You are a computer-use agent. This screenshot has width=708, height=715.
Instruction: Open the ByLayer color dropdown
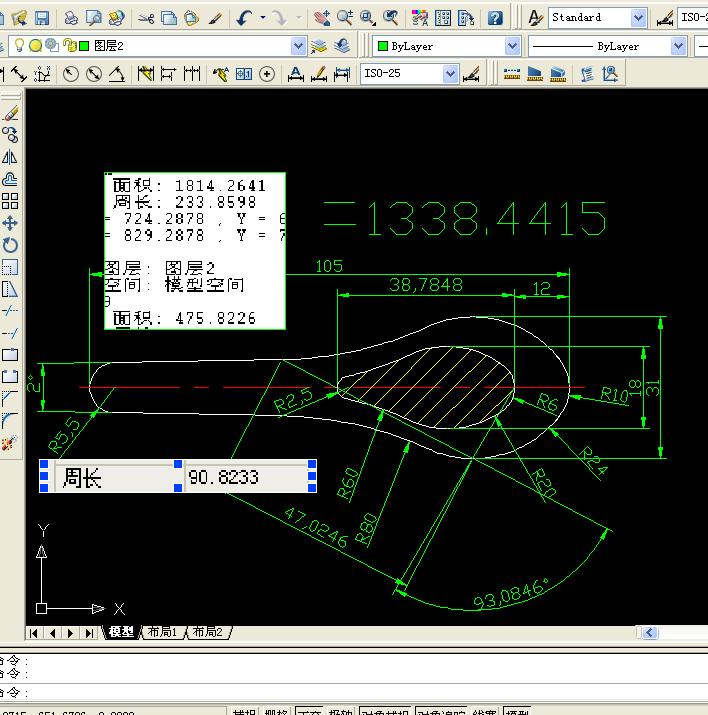pyautogui.click(x=512, y=46)
